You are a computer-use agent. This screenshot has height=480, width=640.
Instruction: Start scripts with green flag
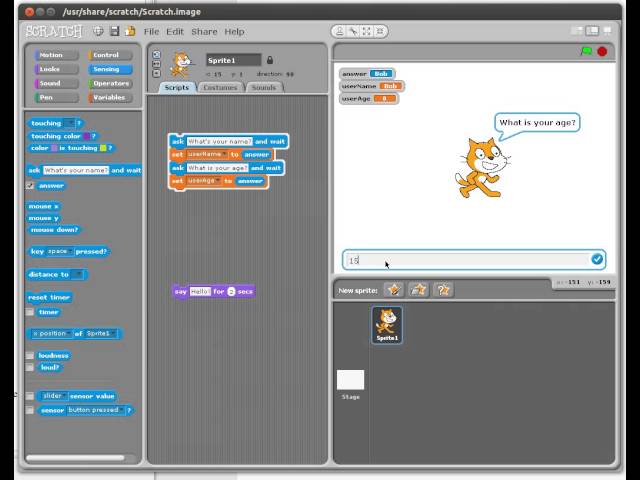tap(587, 51)
